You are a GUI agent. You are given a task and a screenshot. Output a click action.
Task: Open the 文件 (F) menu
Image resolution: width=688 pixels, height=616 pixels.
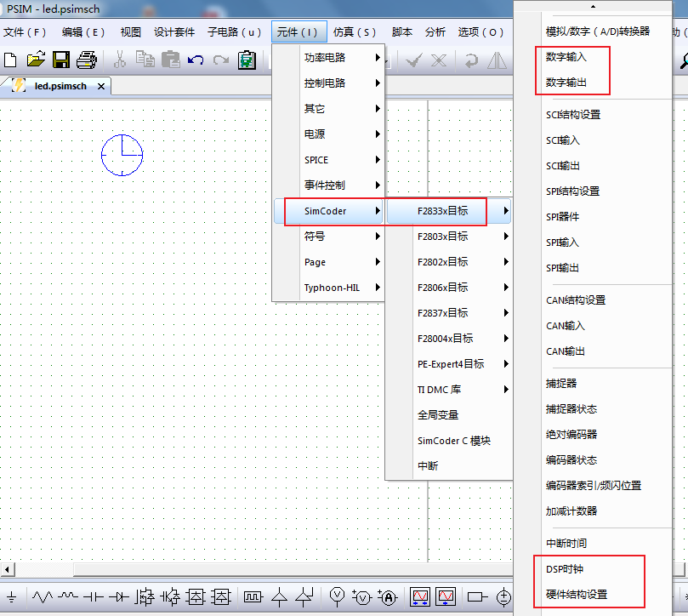click(x=25, y=32)
